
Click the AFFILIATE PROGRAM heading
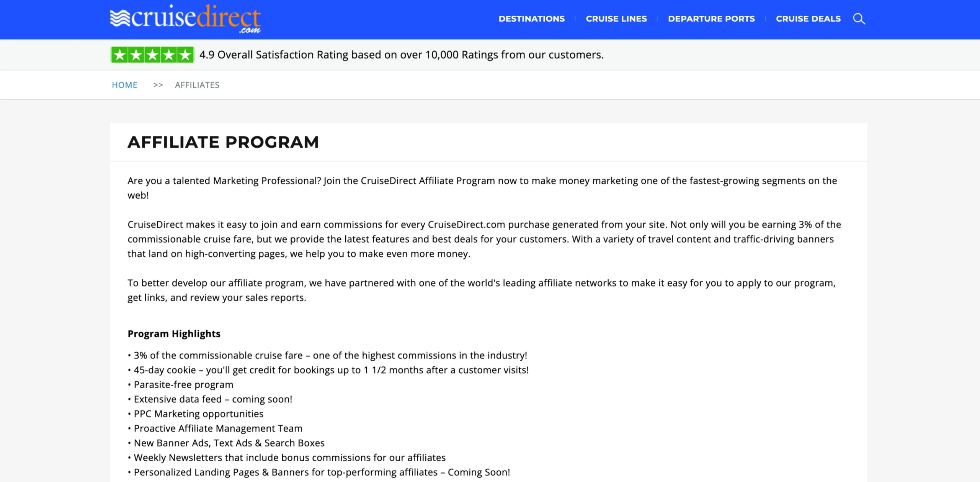[223, 142]
